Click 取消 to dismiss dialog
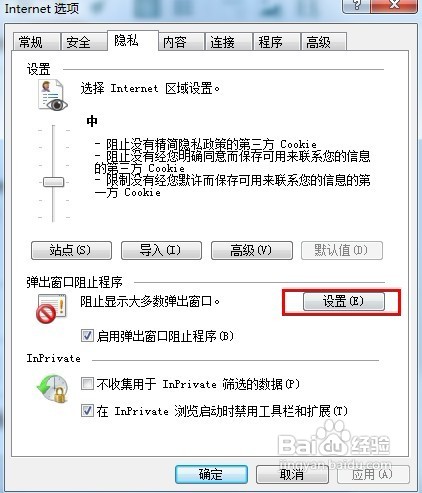 (x=292, y=474)
